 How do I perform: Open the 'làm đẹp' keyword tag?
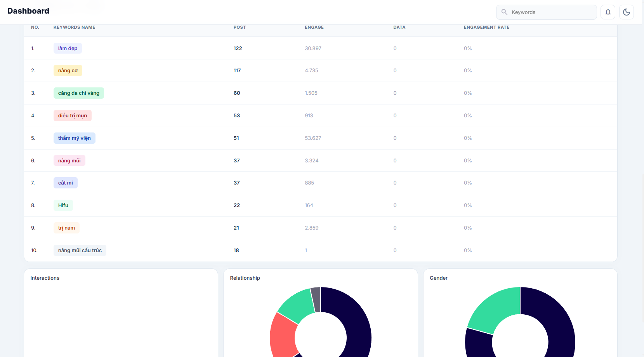68,48
